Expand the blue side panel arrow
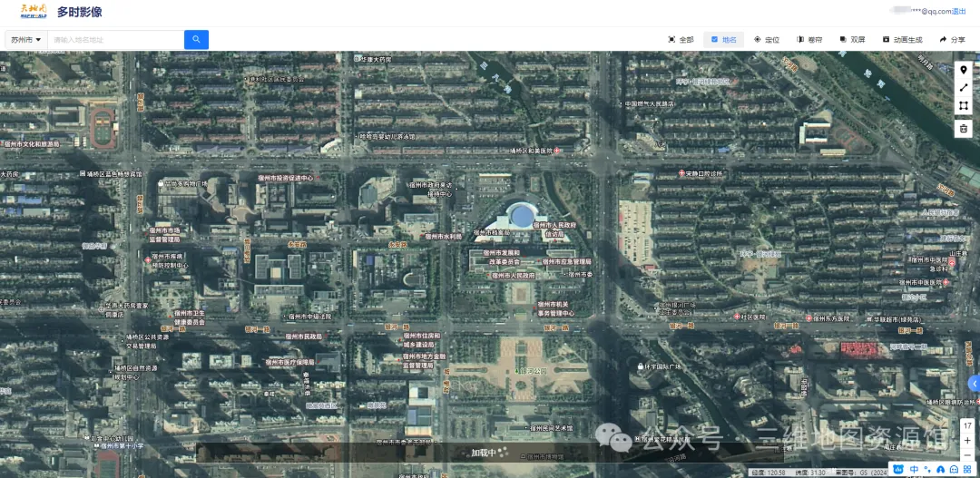Viewport: 980px width, 478px height. [975, 383]
